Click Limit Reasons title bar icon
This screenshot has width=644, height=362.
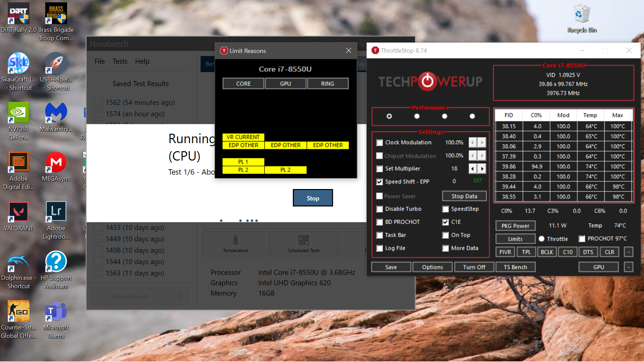(x=224, y=51)
